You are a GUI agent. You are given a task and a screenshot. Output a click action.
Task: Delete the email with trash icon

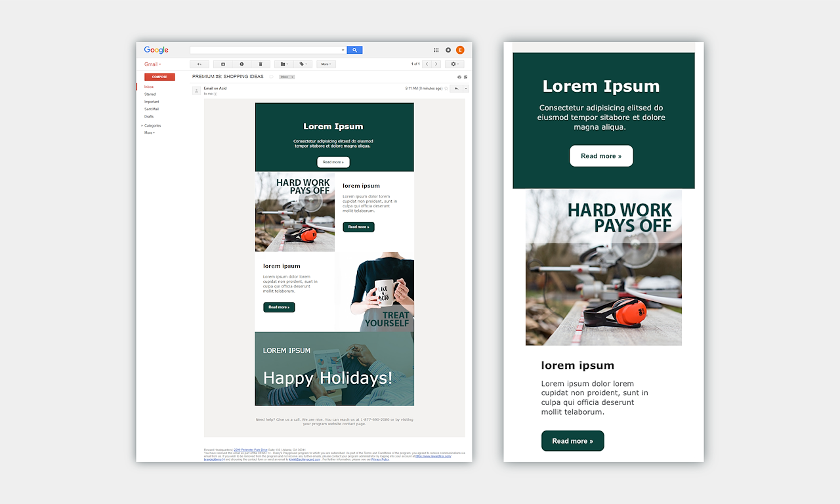261,64
